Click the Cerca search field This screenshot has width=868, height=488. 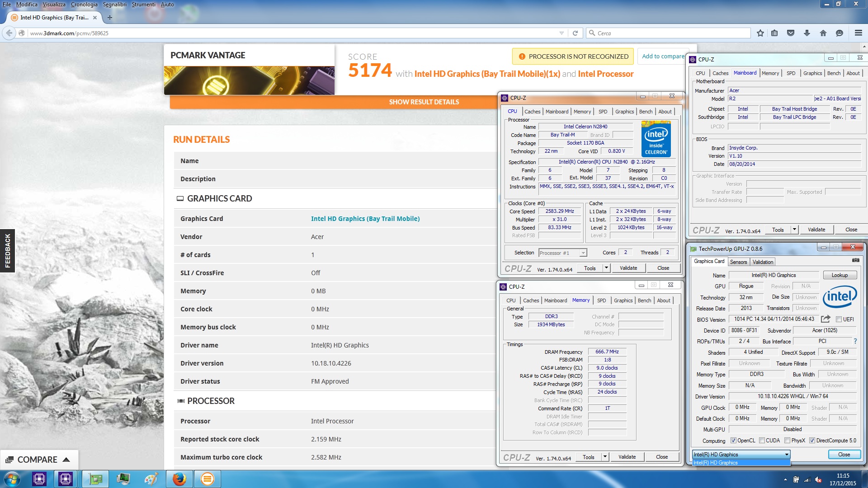point(668,33)
